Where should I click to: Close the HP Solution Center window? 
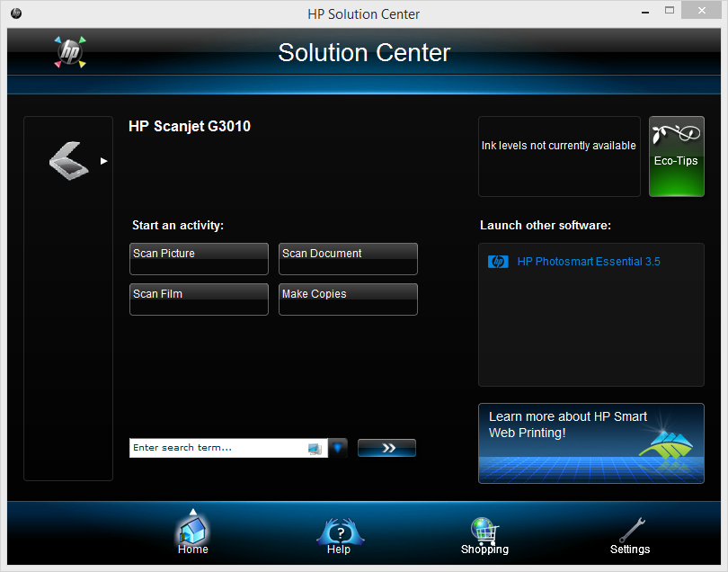click(702, 10)
